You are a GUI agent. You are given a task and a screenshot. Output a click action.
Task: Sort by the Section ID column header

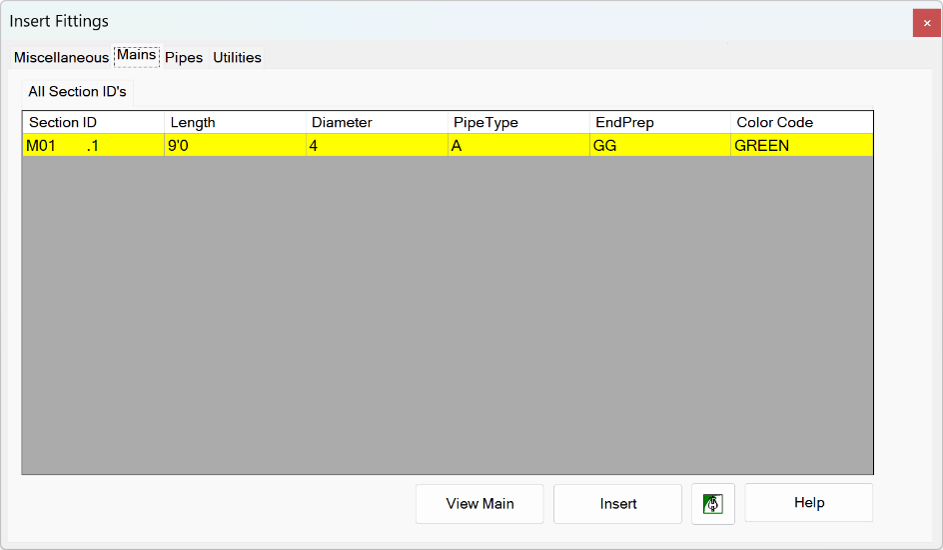[93, 123]
